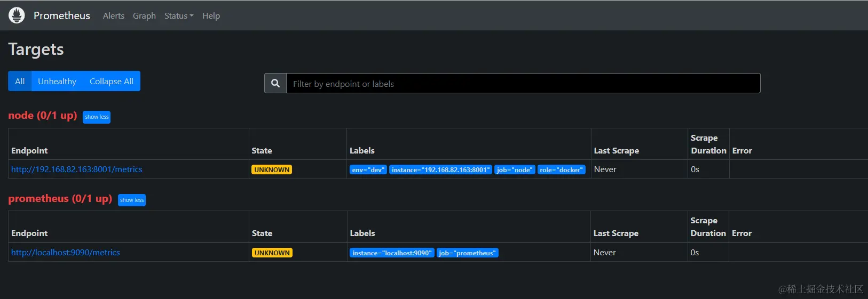Click Labels column header in node table
868x299 pixels.
click(x=362, y=150)
